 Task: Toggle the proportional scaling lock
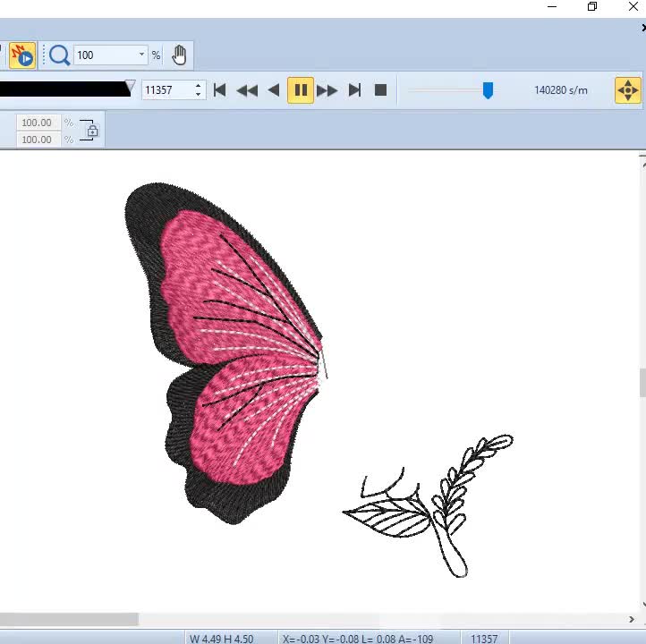[x=91, y=131]
